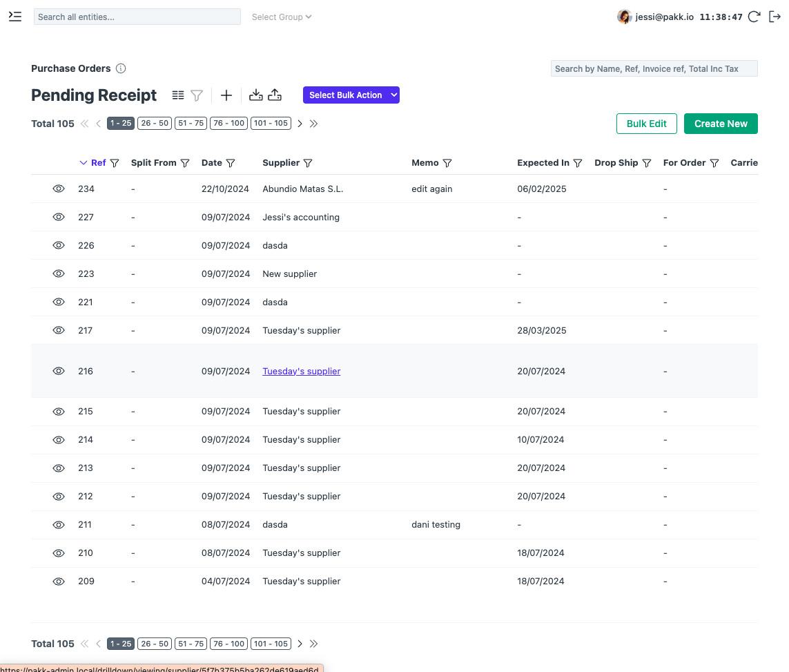Collapse the sidebar with the top-left menu icon
Image resolution: width=789 pixels, height=672 pixels.
[x=14, y=17]
